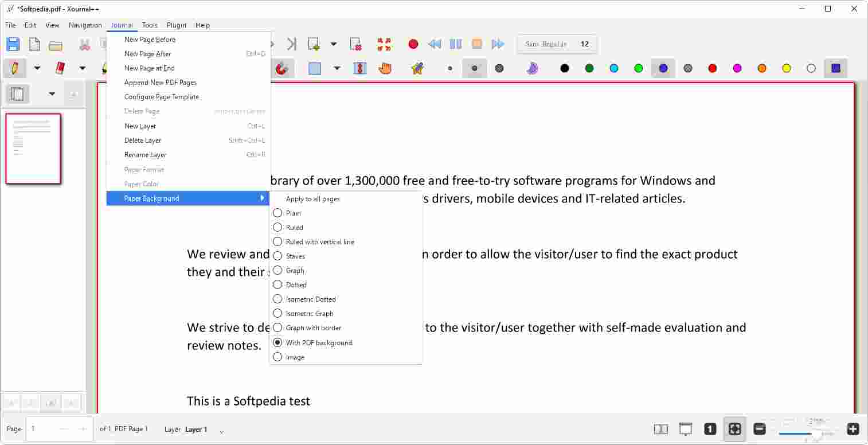The image size is (868, 445).
Task: Pick the black pen color
Action: (x=565, y=68)
